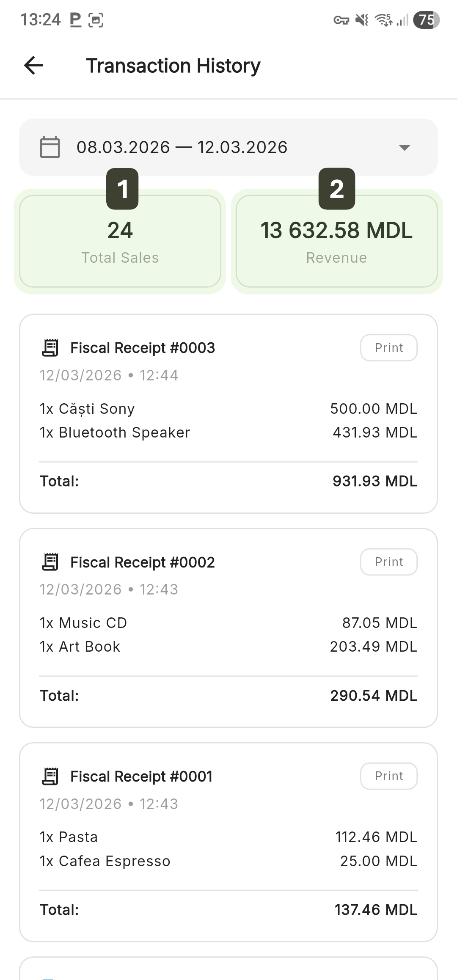
Task: Expand the date range dropdown arrow
Action: 405,148
